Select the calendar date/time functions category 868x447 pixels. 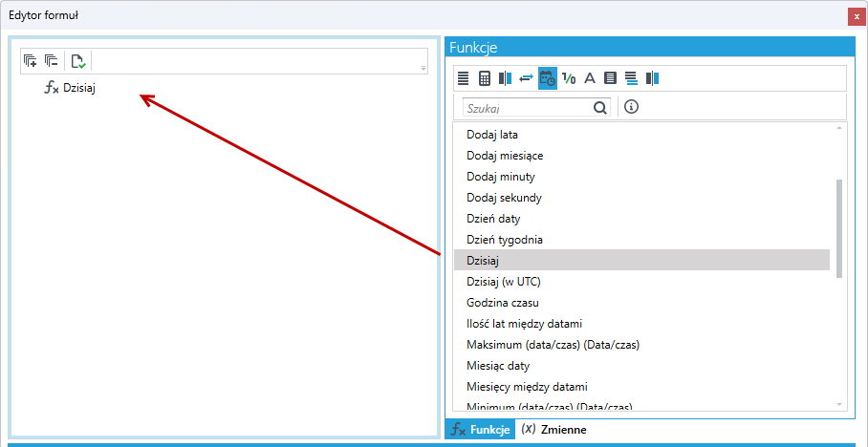(x=548, y=78)
